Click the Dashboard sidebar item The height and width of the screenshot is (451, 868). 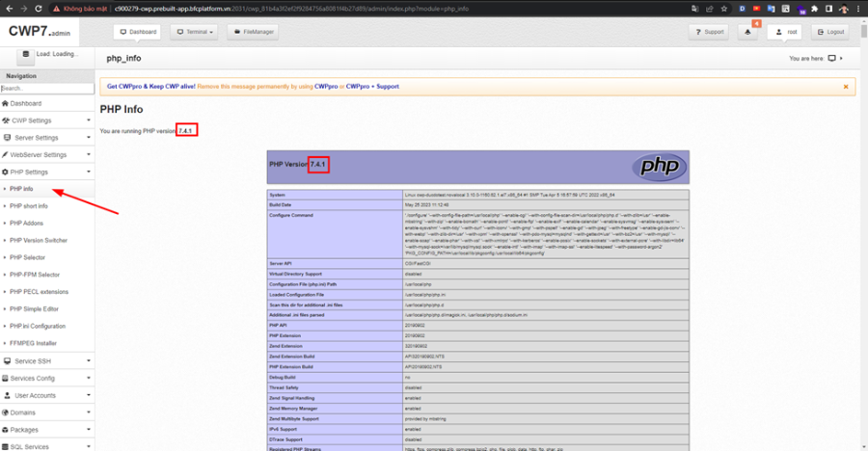click(x=47, y=103)
